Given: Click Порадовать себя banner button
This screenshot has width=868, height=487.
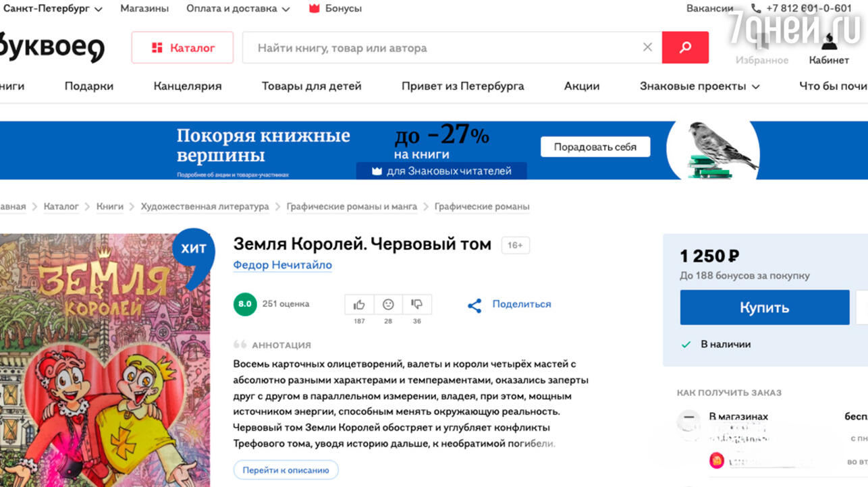Looking at the screenshot, I should click(x=595, y=147).
